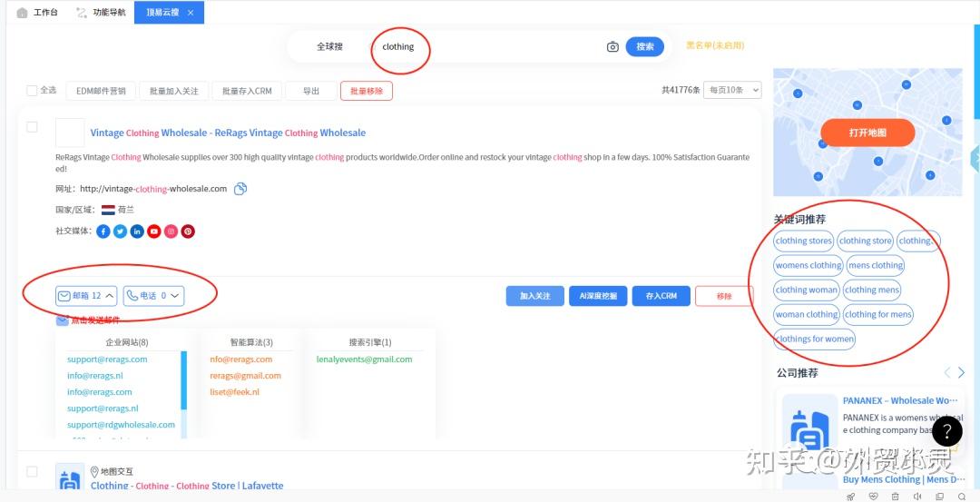Click the 批量加入关注 button
The height and width of the screenshot is (502, 980).
click(x=173, y=91)
